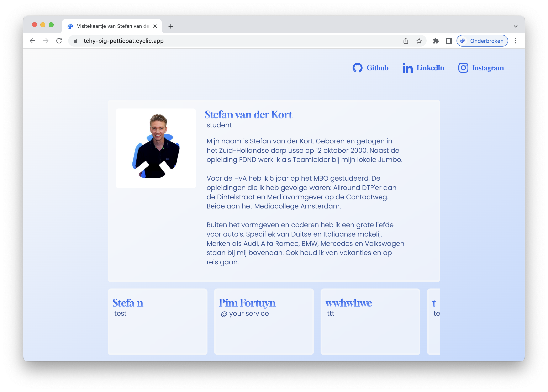
Task: Open the tab list chevron on the right
Action: coord(516,26)
